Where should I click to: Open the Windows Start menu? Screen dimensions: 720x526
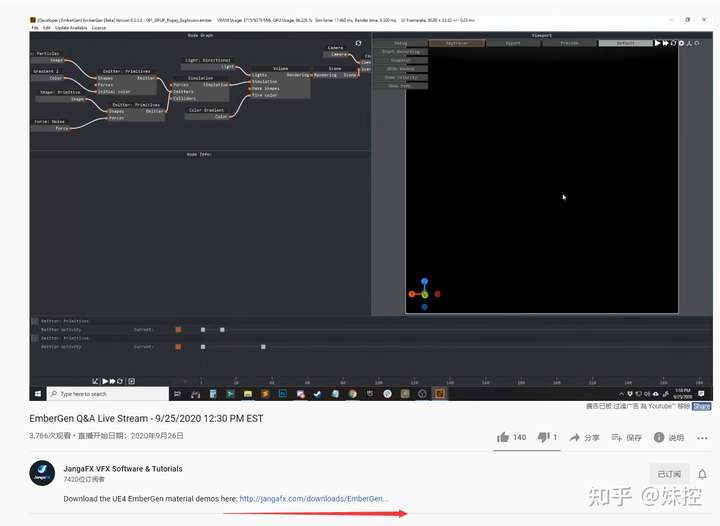pos(38,394)
